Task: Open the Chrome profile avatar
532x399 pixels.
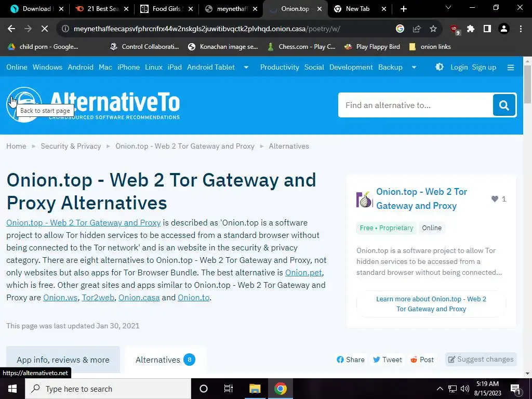Action: point(504,29)
